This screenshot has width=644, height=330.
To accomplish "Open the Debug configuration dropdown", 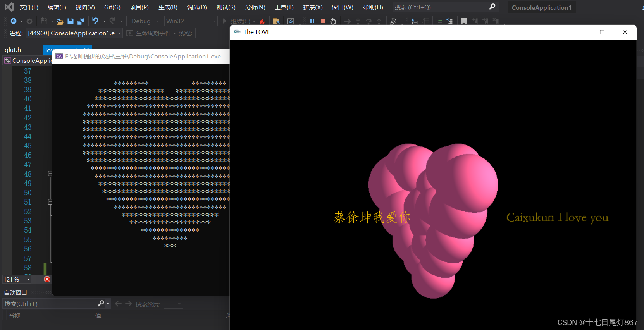I will click(145, 21).
